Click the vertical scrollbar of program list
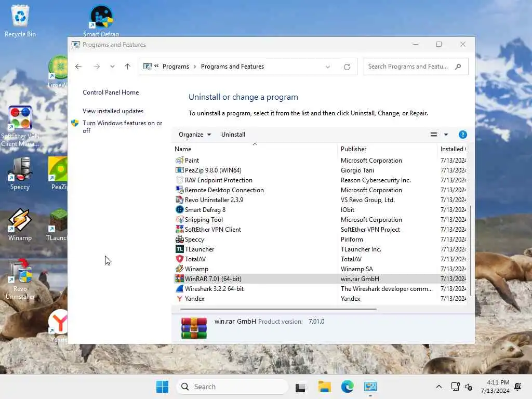Viewport: 532px width, 399px height. tap(470, 250)
